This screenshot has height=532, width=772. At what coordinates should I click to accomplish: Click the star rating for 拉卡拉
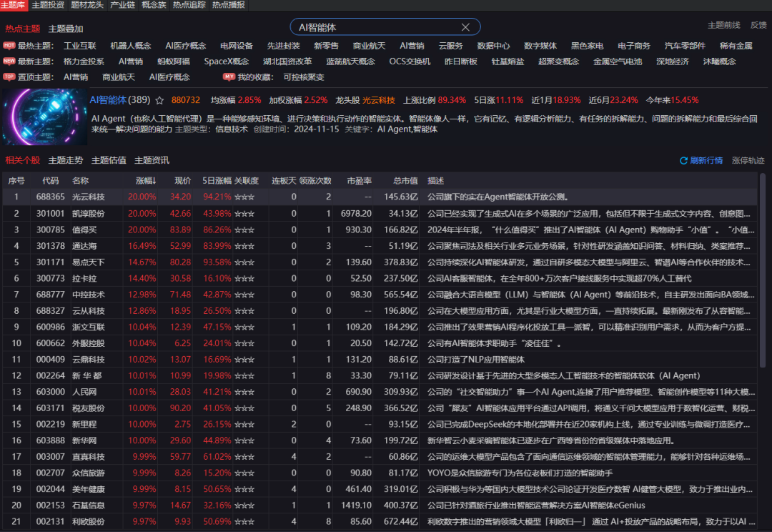click(244, 279)
